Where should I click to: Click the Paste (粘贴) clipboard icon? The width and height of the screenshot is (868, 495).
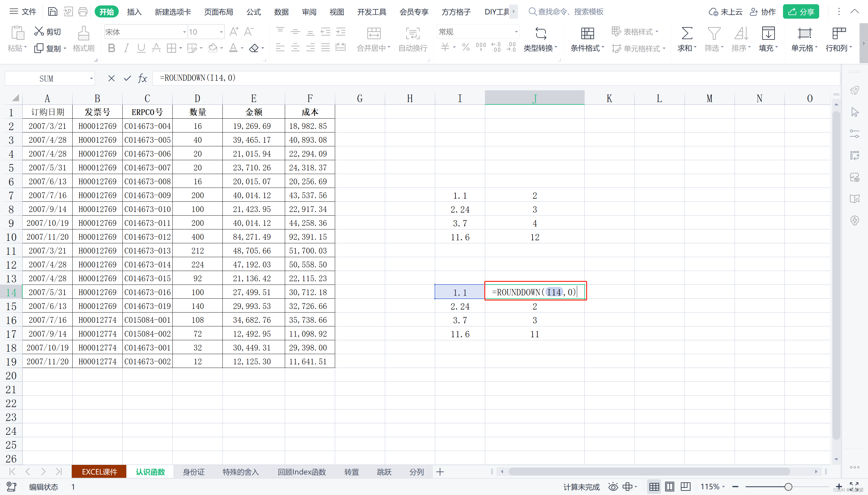pos(17,33)
